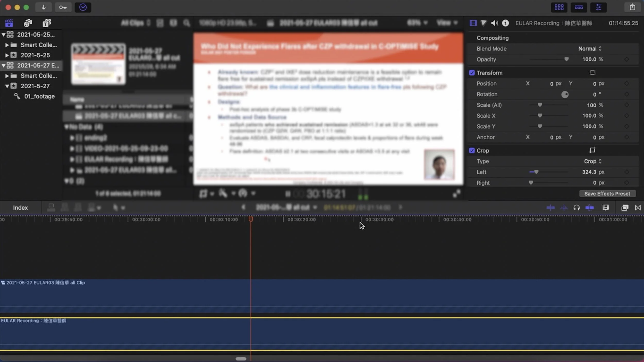
Task: Open the Transitions browser icon
Action: pyautogui.click(x=638, y=208)
